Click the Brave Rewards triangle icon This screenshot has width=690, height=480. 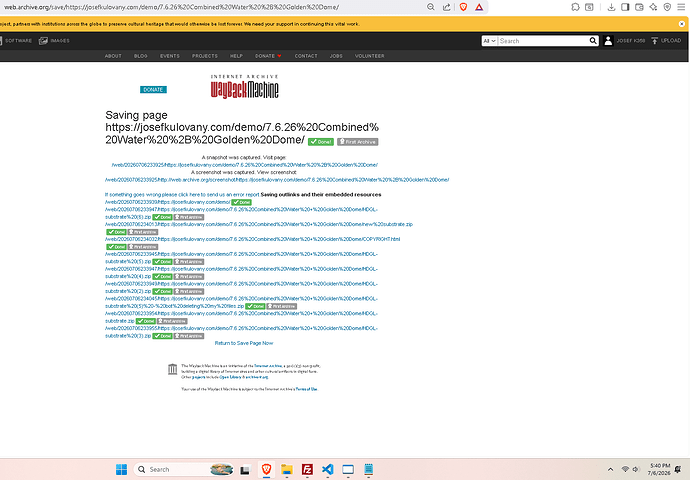click(479, 7)
